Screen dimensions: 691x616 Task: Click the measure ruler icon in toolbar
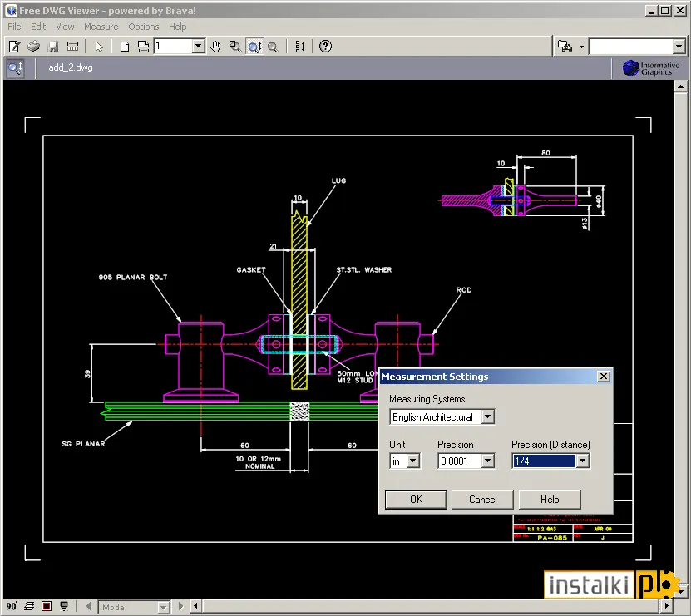click(72, 47)
